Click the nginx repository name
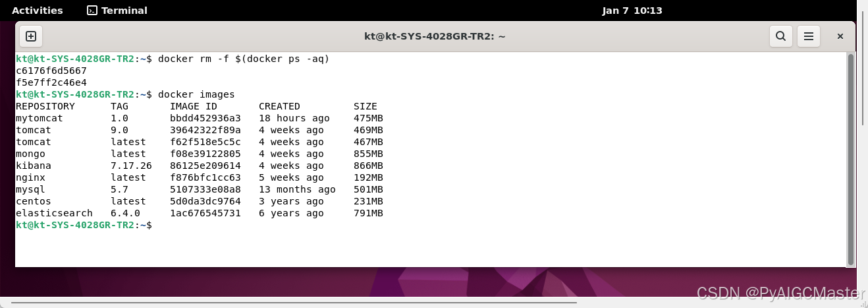 coord(30,177)
